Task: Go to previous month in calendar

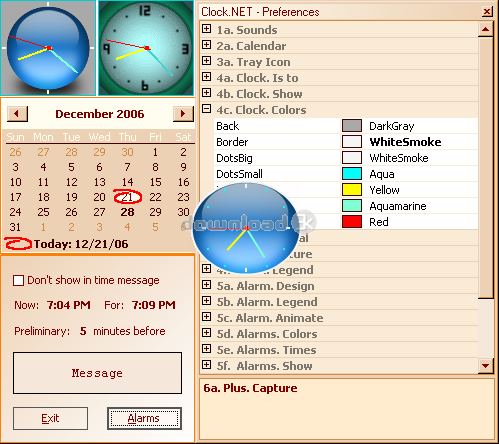Action: click(x=17, y=114)
